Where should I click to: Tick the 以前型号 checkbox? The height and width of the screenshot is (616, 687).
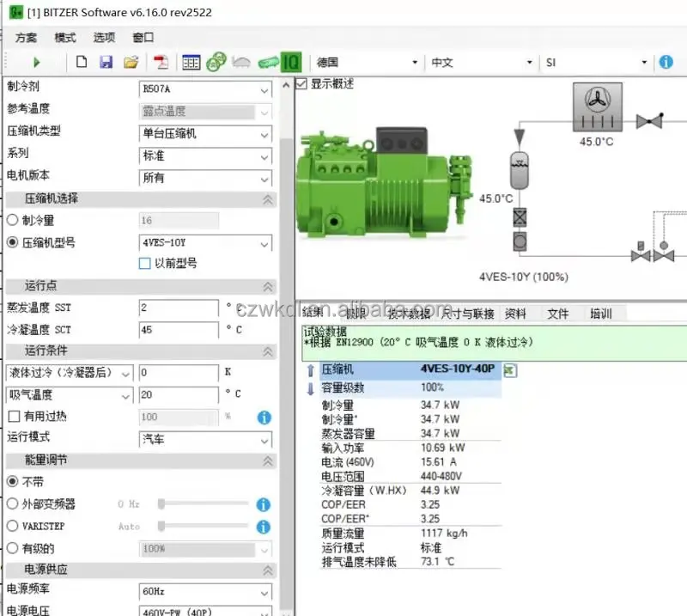click(x=144, y=263)
